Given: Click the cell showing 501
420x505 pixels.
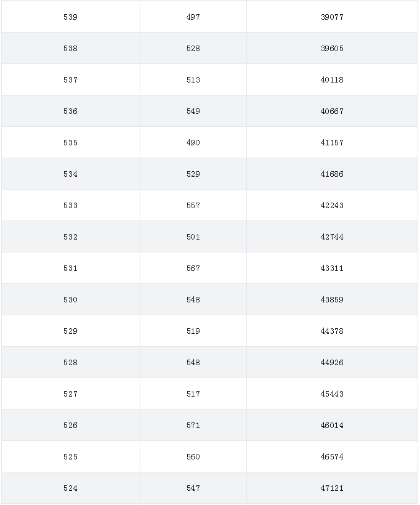Looking at the screenshot, I should pos(193,236).
